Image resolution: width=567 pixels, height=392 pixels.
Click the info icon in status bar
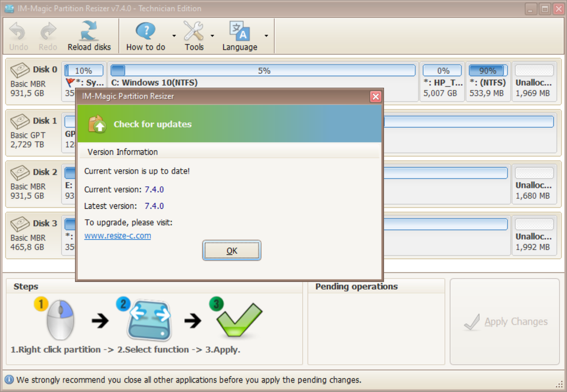click(9, 380)
